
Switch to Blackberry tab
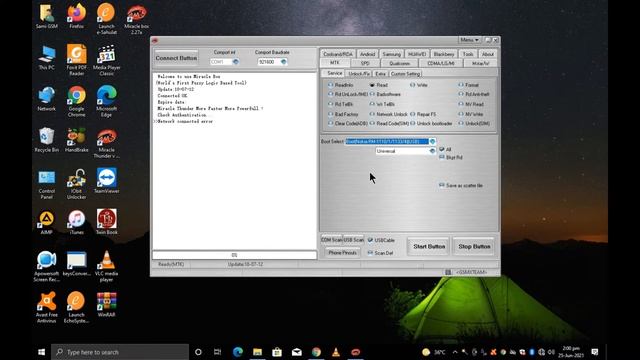coord(444,54)
